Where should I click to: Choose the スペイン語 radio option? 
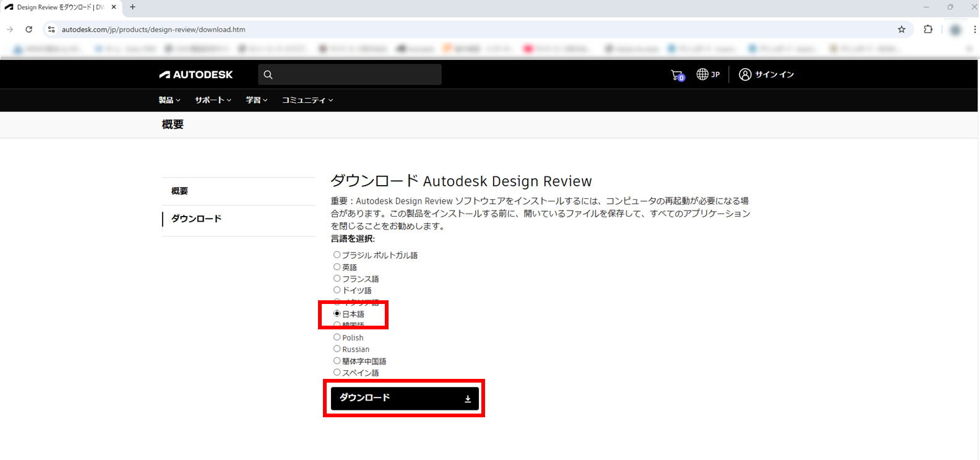point(337,373)
